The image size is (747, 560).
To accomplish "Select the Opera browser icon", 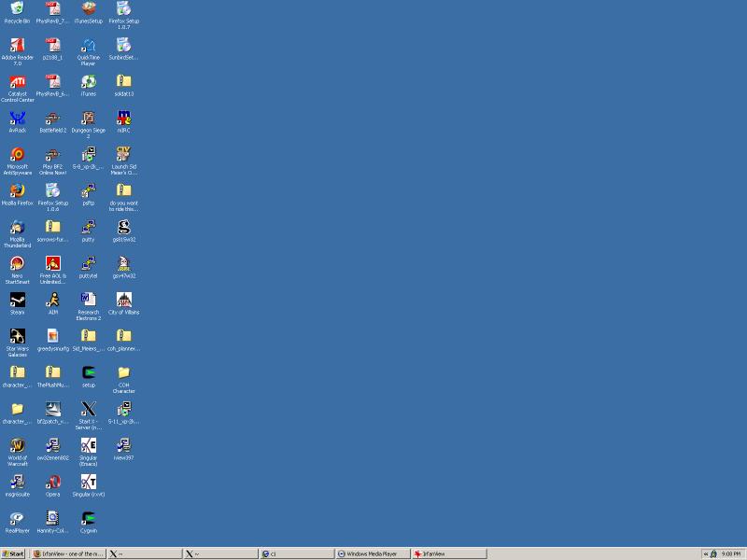I will click(53, 482).
